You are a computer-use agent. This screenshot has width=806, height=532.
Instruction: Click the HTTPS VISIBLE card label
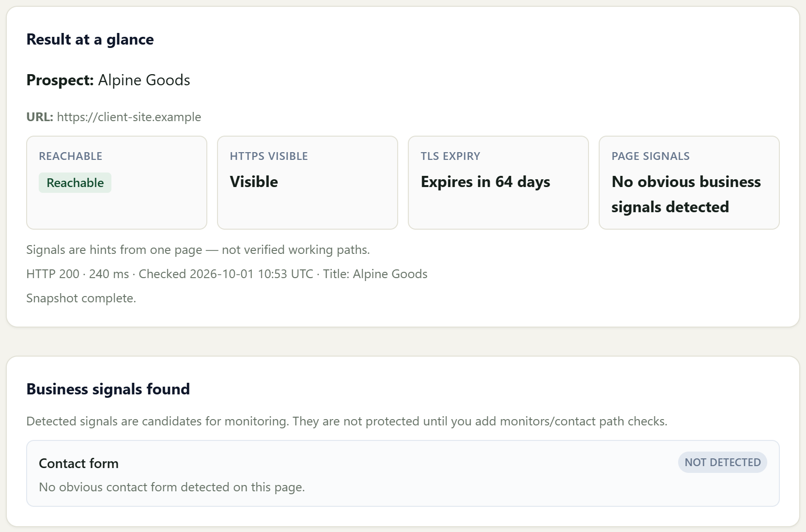269,156
